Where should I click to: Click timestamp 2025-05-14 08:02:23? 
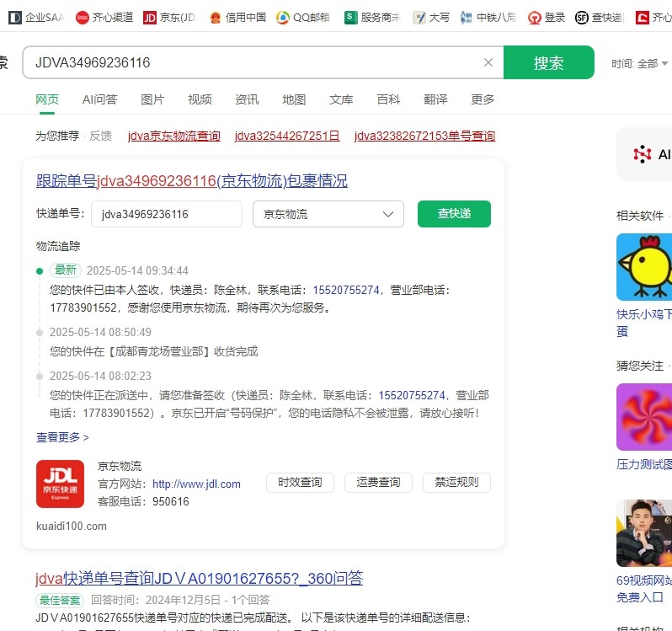click(100, 376)
